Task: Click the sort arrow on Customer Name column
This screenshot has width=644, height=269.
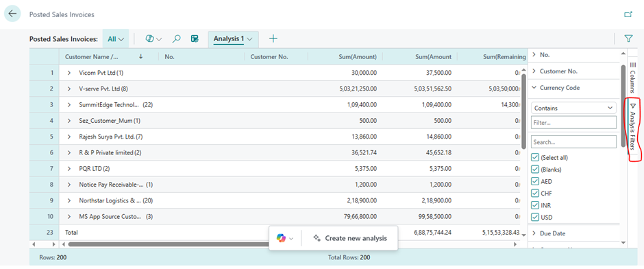Action: click(141, 57)
